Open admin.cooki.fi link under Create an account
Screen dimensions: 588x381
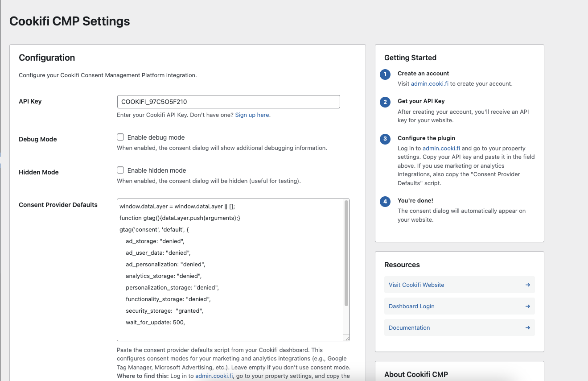coord(430,83)
